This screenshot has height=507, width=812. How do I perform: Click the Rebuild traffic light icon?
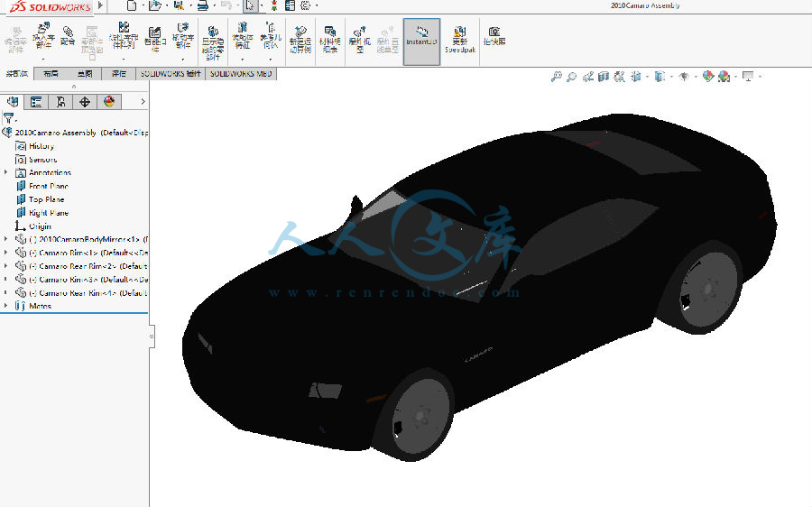coord(274,5)
